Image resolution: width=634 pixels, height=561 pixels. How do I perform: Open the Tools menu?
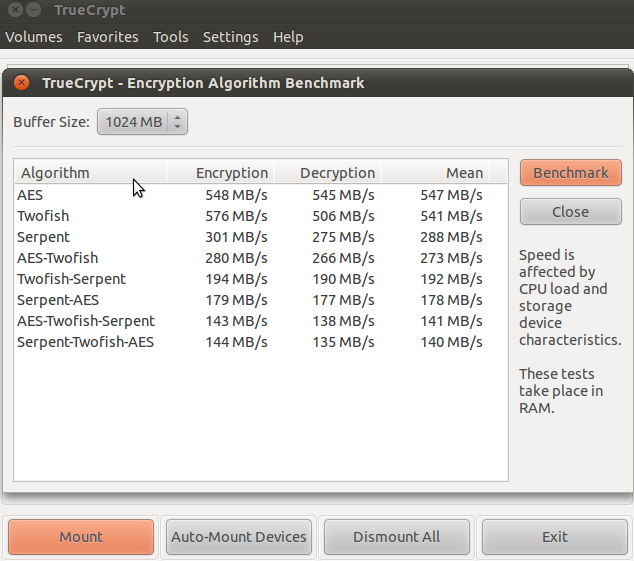pos(171,37)
